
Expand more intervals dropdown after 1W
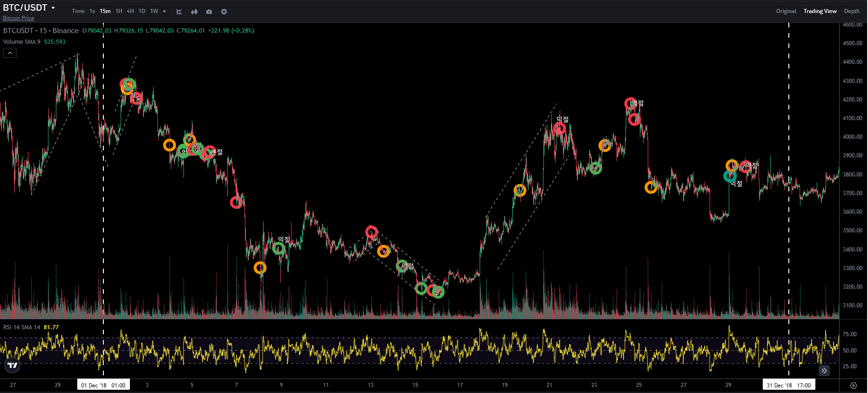pyautogui.click(x=164, y=12)
